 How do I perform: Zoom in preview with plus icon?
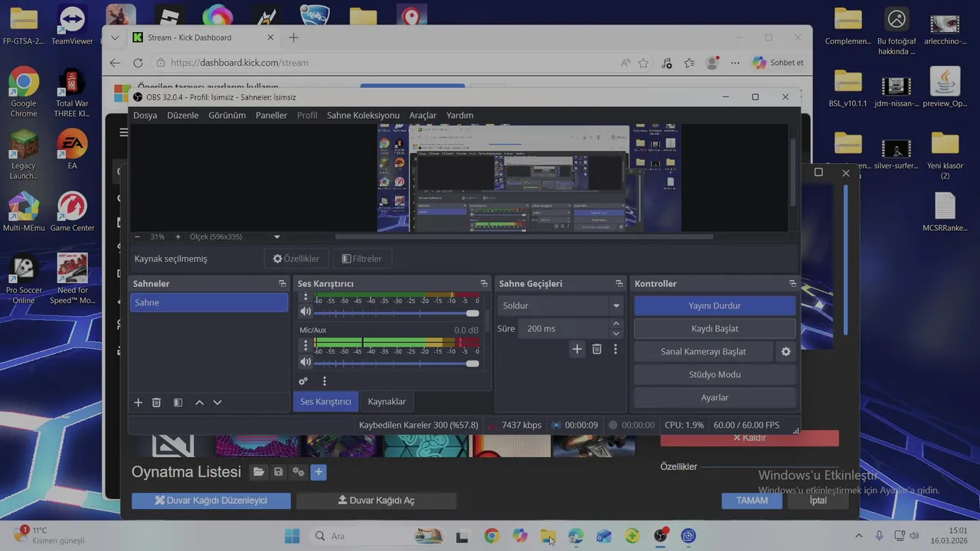pyautogui.click(x=178, y=237)
